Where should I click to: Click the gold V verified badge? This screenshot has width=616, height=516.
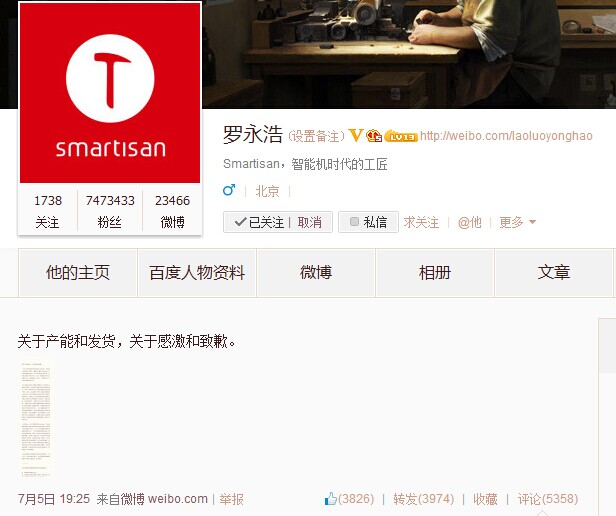tap(355, 136)
